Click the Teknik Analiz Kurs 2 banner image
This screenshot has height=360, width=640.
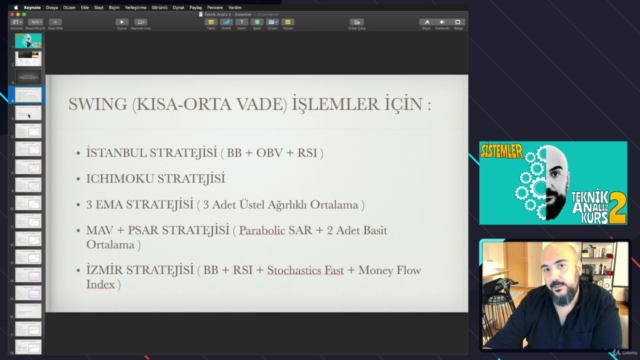[553, 183]
